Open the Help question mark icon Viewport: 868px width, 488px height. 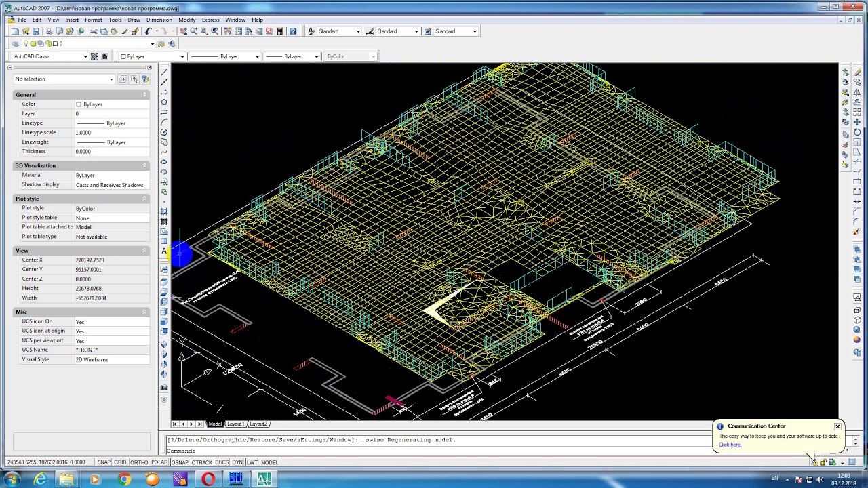(x=293, y=31)
